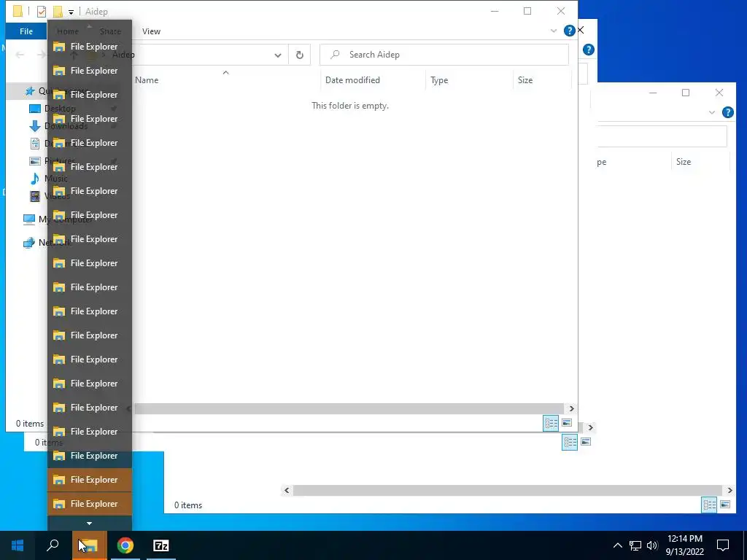Image resolution: width=747 pixels, height=560 pixels.
Task: Refresh the Aidep folder
Action: coord(300,55)
